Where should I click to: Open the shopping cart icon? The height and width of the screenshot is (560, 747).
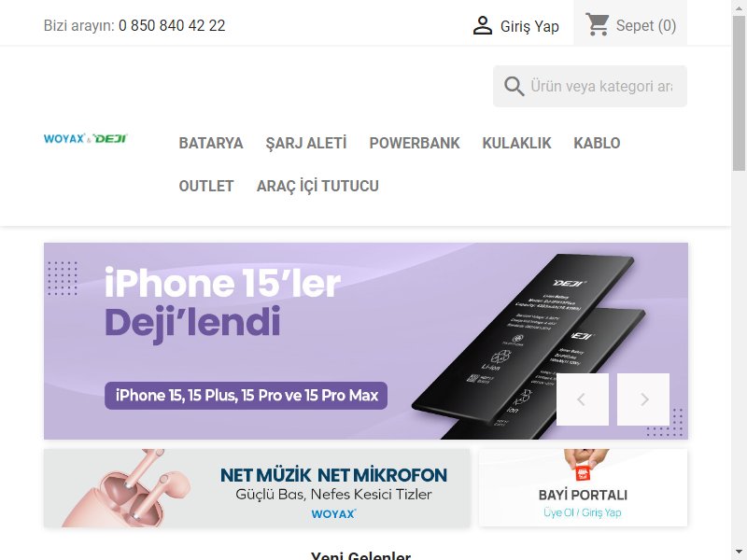coord(597,25)
